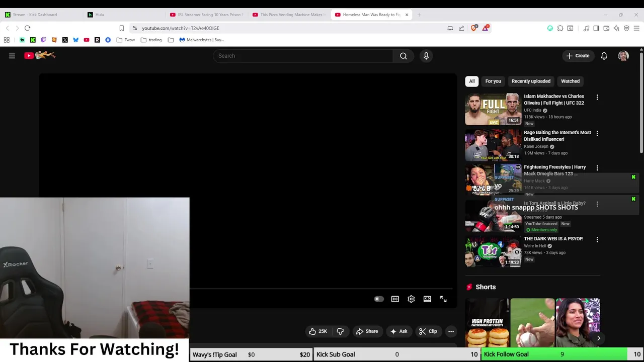Reload the page in the browser
This screenshot has width=644, height=362.
tap(28, 28)
